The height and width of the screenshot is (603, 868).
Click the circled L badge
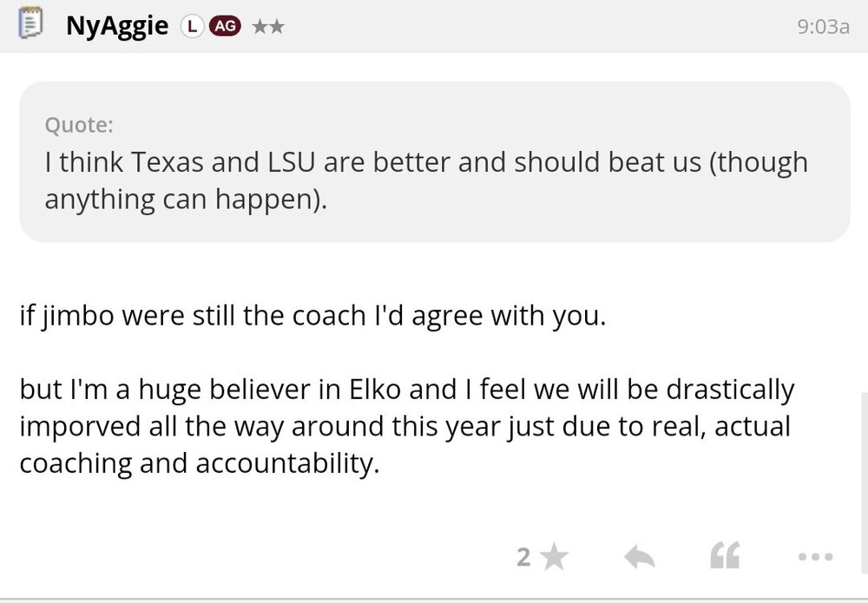point(190,26)
